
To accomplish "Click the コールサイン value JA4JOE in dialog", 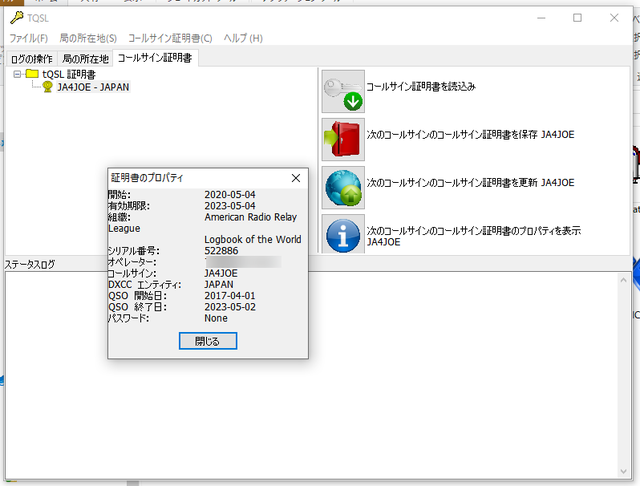I will (221, 273).
